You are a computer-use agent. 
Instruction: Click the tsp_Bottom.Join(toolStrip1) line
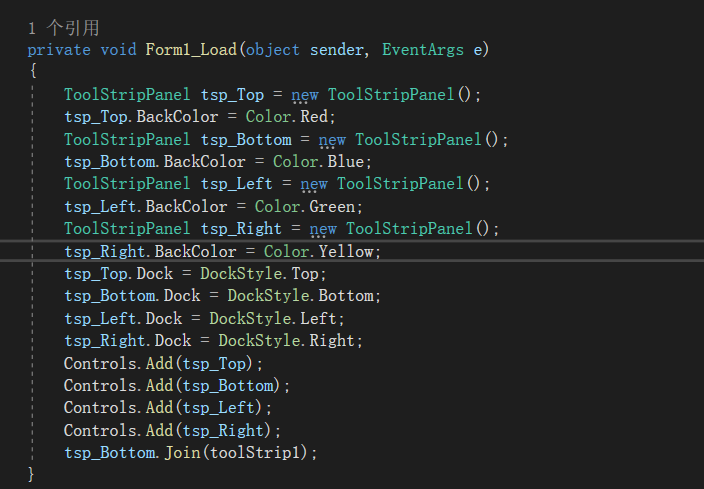click(x=190, y=452)
